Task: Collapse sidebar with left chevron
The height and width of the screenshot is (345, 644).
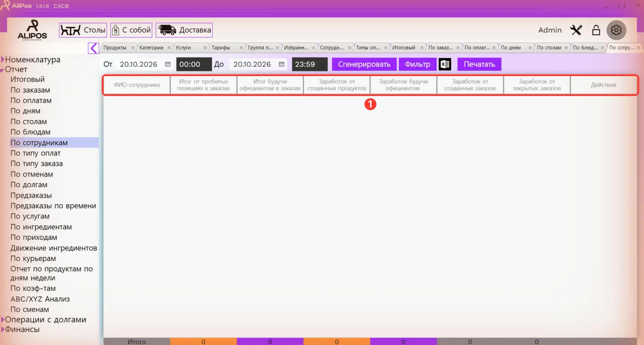Action: coord(93,48)
